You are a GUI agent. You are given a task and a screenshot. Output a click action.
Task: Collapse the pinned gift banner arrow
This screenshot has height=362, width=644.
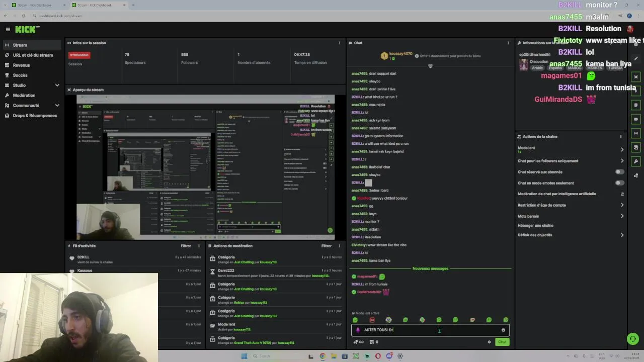point(430,66)
